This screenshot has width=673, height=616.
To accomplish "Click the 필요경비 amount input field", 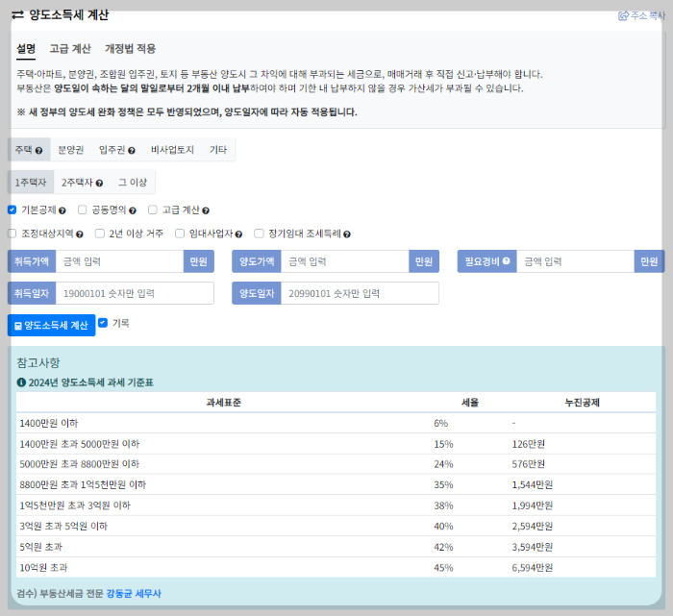I will [x=575, y=261].
